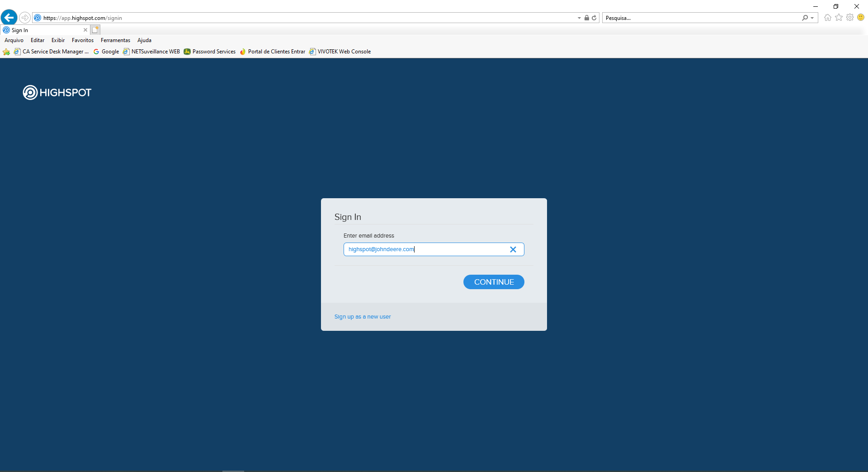Open the Editar menu

click(38, 40)
